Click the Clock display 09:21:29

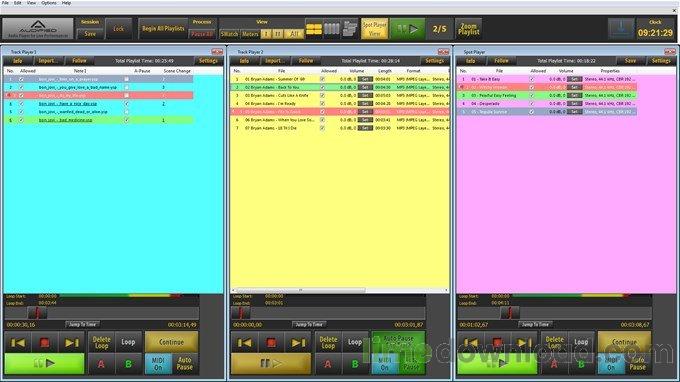(x=655, y=33)
